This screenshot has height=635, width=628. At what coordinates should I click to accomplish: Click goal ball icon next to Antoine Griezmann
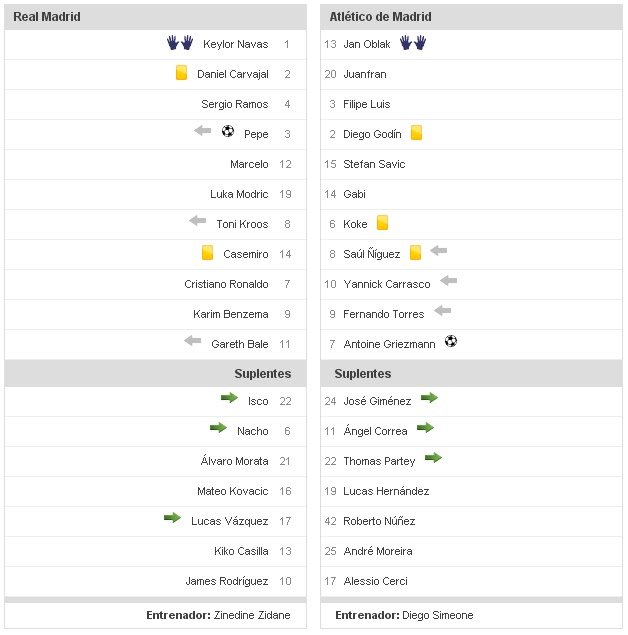click(451, 342)
